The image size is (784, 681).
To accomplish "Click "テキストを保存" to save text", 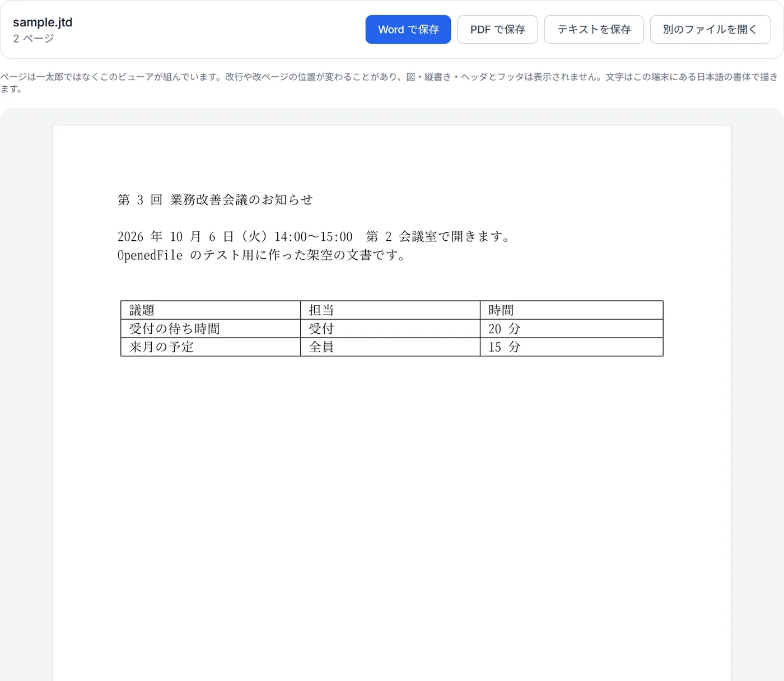I will coord(594,29).
